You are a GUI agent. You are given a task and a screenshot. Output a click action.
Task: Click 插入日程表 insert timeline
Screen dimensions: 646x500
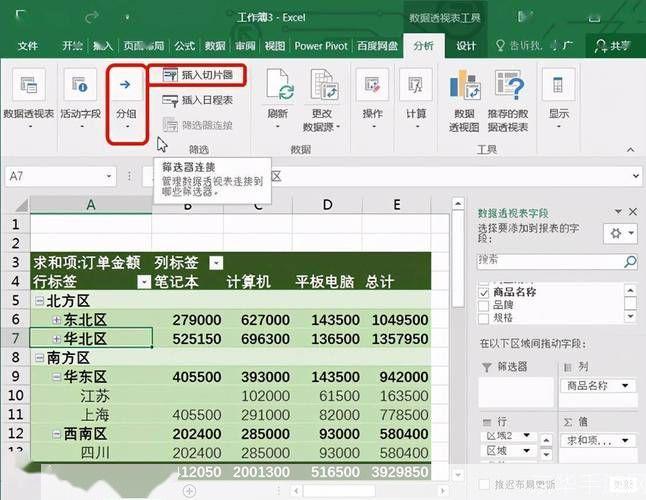[x=198, y=100]
